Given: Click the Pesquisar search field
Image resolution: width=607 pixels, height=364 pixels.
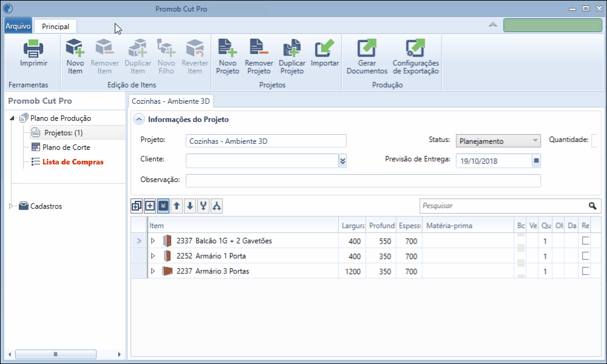Looking at the screenshot, I should coord(503,206).
